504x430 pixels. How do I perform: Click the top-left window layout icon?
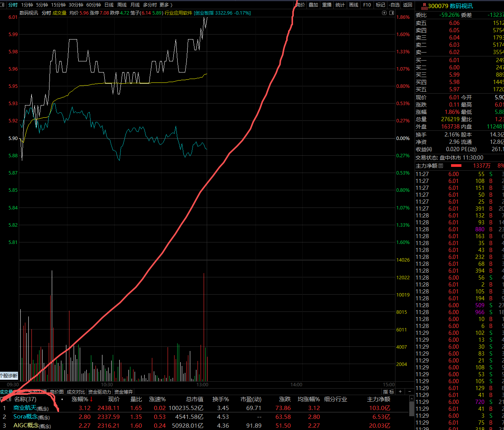pos(3,5)
